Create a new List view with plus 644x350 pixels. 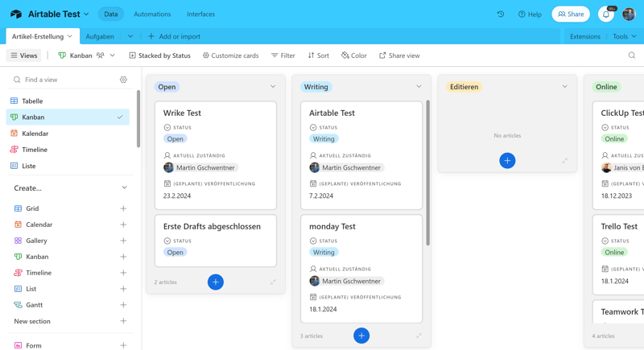(x=123, y=289)
